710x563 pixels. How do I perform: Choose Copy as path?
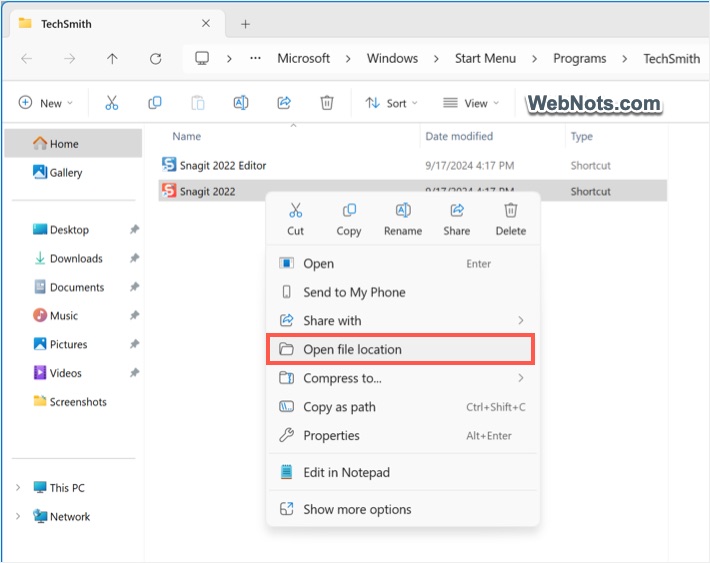tap(403, 407)
